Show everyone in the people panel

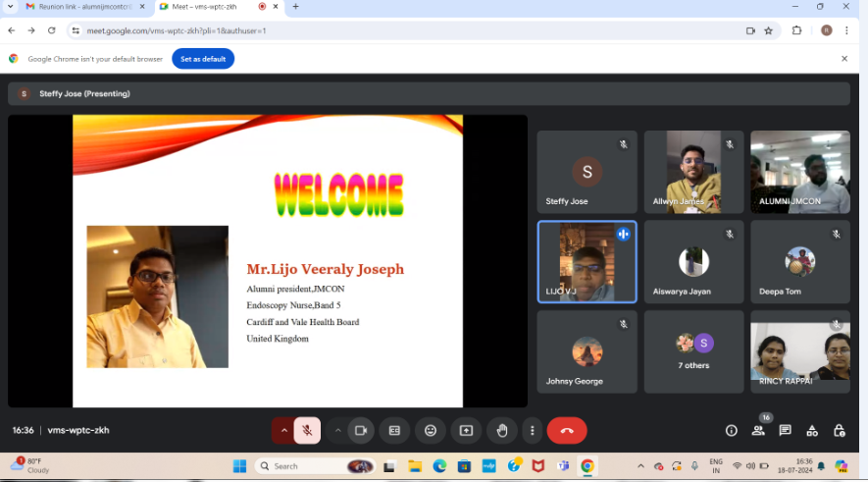(758, 431)
